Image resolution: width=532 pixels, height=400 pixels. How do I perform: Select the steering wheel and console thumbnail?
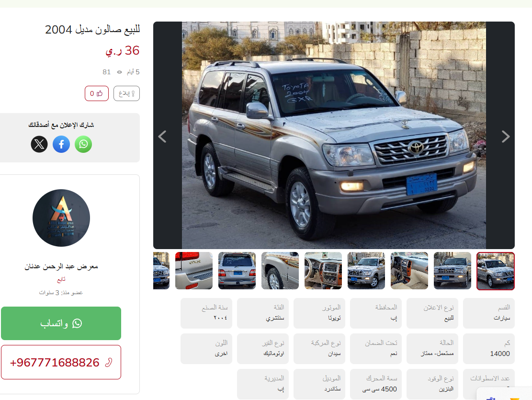(323, 271)
